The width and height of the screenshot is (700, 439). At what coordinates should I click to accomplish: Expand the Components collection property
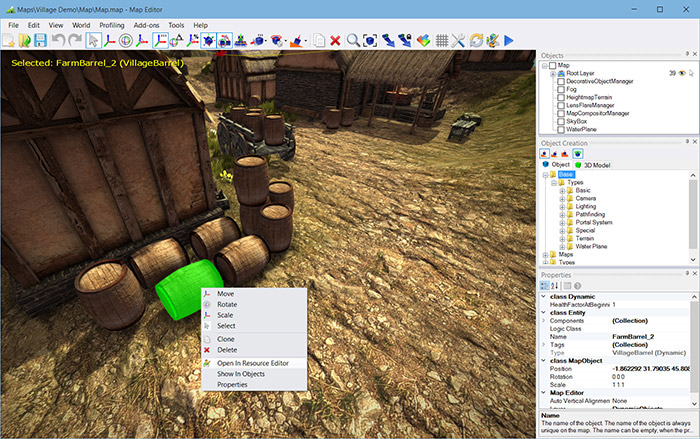(x=543, y=321)
